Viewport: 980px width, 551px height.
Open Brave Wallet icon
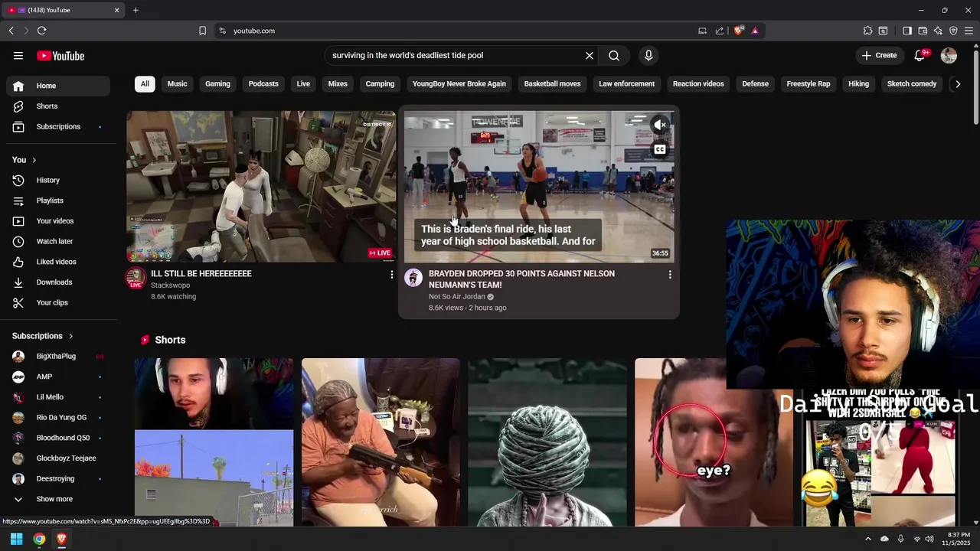click(x=923, y=31)
